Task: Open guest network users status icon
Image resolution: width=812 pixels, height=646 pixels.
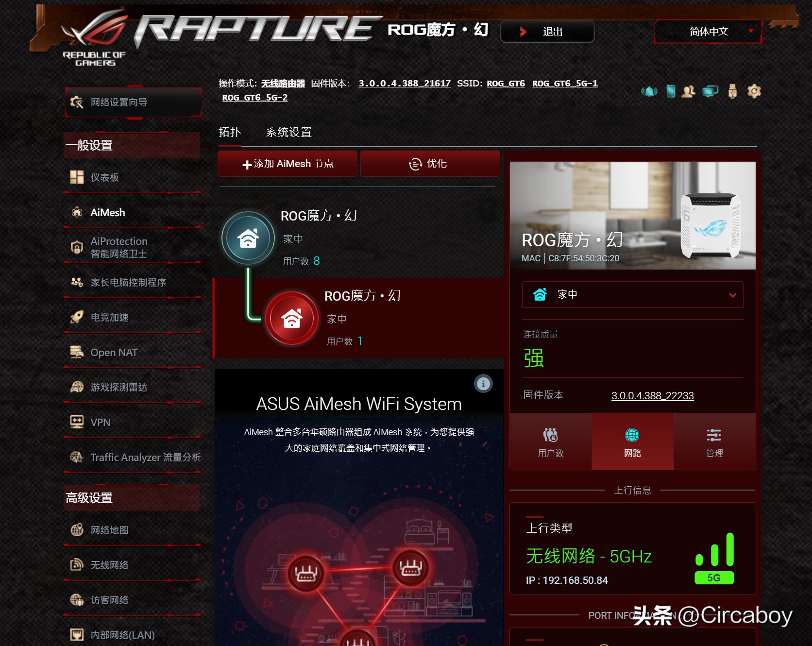Action: 688,91
